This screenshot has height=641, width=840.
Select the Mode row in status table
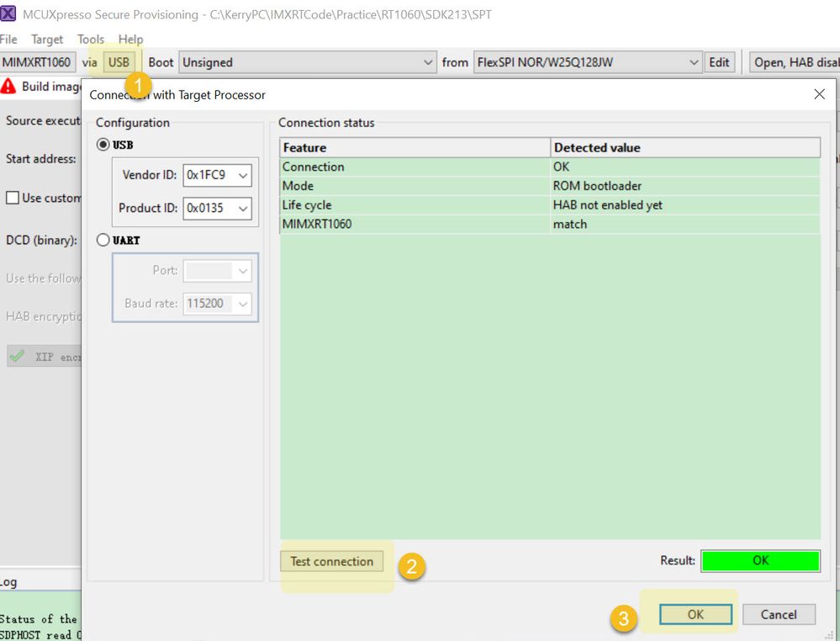tap(550, 186)
